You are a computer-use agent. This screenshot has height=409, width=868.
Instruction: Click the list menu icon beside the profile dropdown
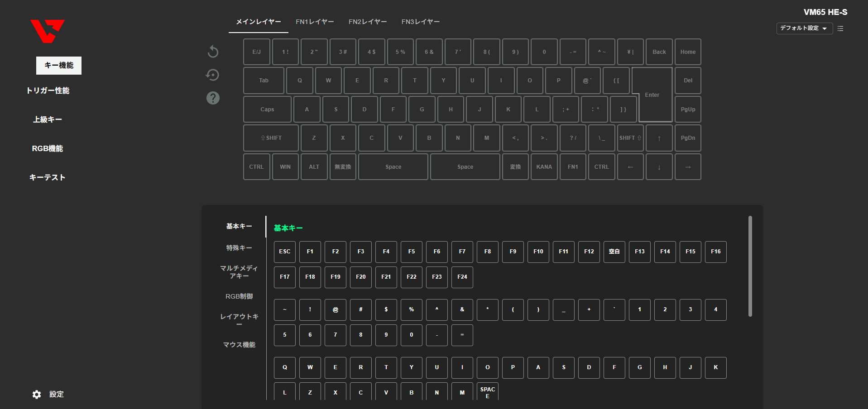point(840,29)
